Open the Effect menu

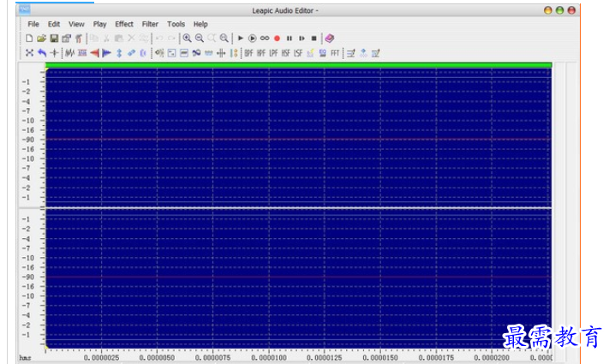(124, 24)
